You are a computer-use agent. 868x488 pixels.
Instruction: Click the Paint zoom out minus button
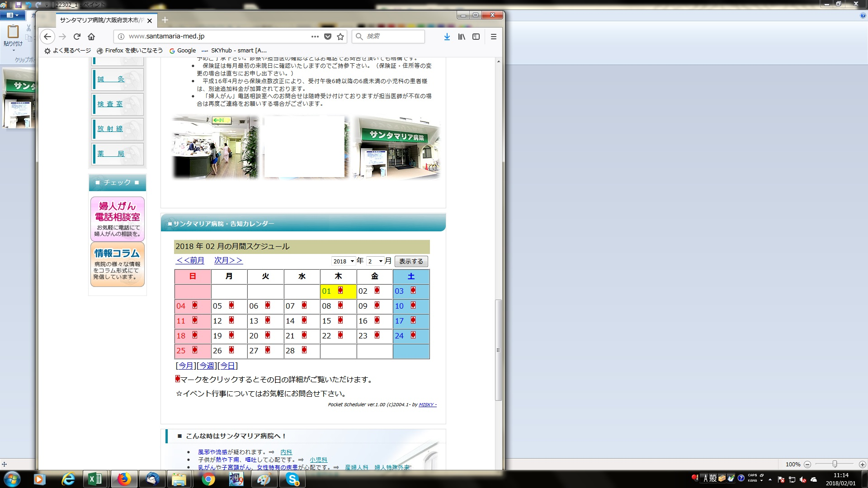807,464
